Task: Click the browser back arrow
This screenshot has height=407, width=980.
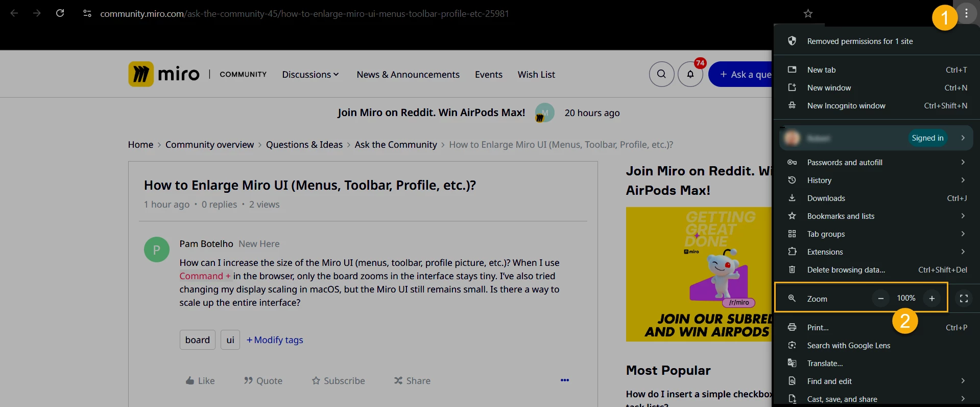Action: [14, 13]
